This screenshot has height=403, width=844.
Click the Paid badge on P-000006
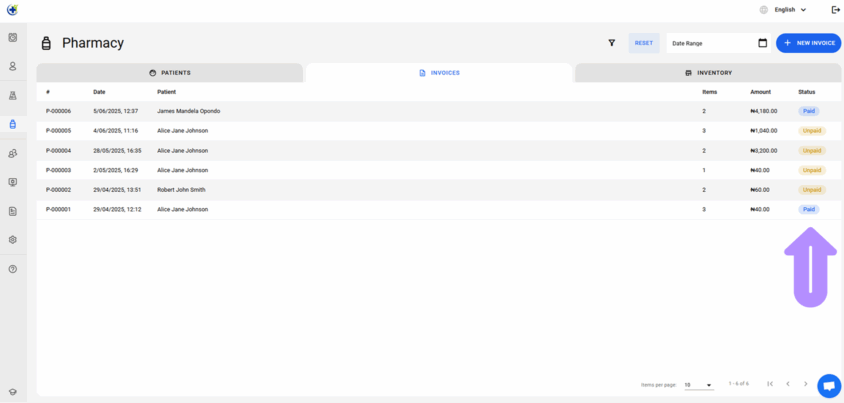pyautogui.click(x=808, y=111)
